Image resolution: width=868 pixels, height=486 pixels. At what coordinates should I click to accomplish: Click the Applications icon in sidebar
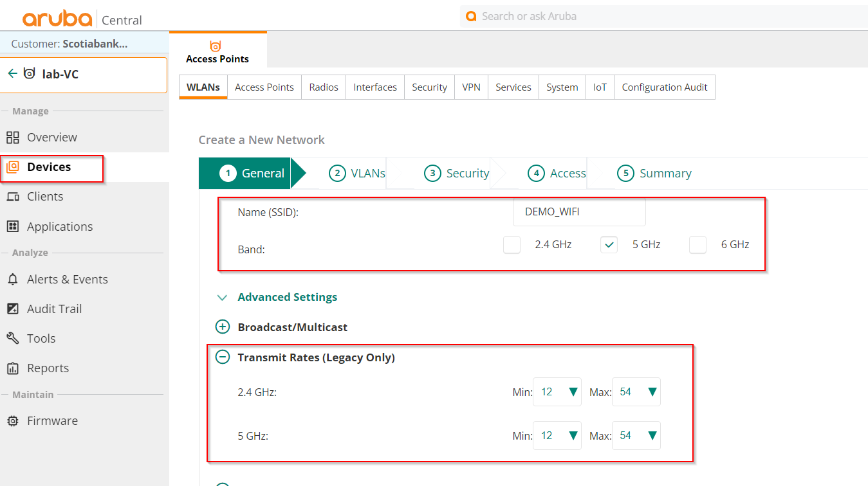pyautogui.click(x=13, y=226)
